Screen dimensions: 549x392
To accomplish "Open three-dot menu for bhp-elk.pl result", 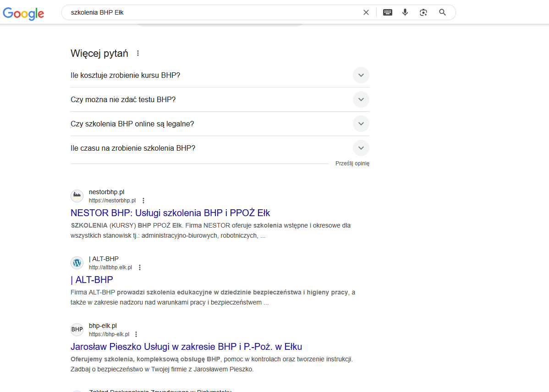I will click(x=136, y=334).
